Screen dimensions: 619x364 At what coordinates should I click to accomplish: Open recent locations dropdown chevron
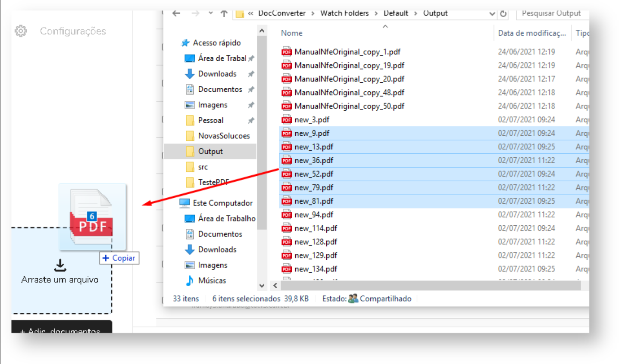(210, 13)
